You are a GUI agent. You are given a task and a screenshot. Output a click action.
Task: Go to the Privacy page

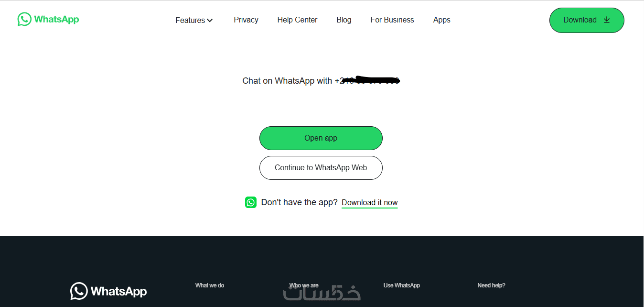tap(246, 20)
